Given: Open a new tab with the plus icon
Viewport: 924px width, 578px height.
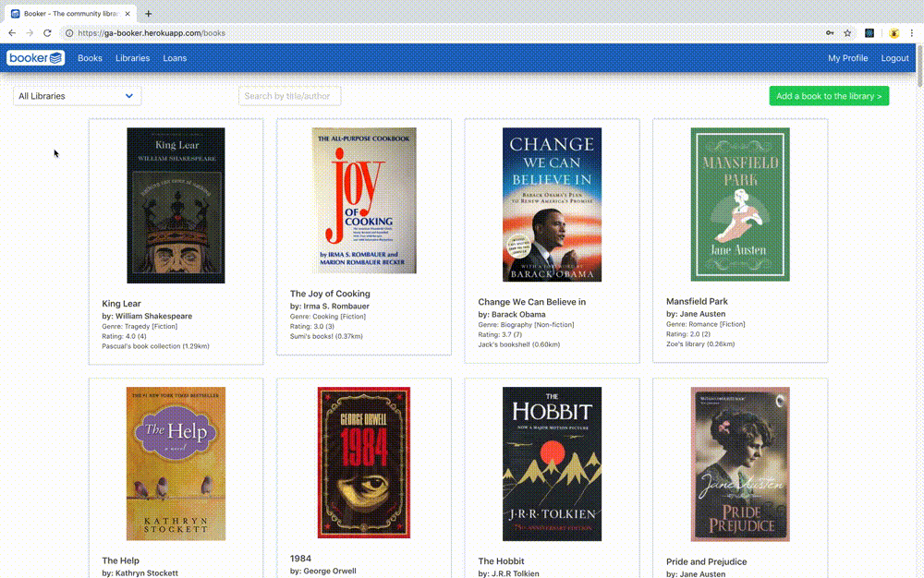Looking at the screenshot, I should point(148,14).
